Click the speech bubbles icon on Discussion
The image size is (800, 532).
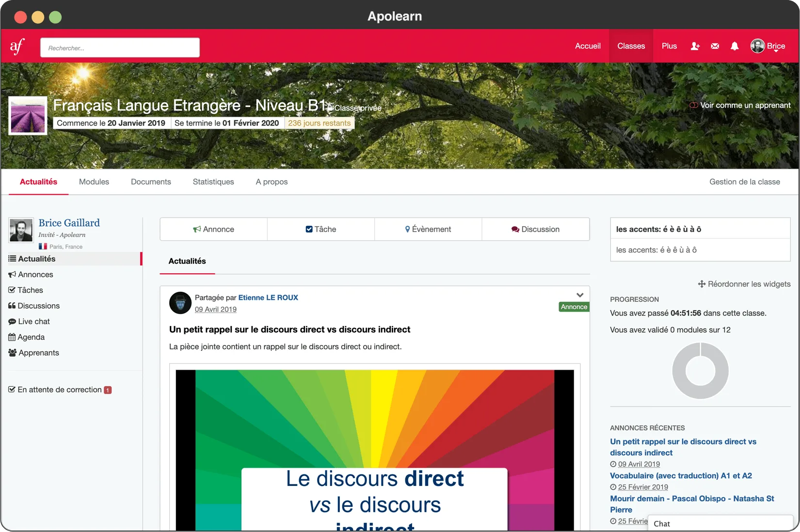(x=515, y=229)
